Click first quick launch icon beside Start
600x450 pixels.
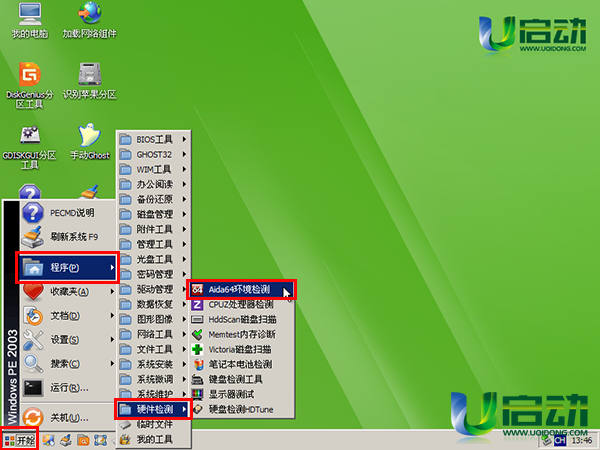pos(49,440)
